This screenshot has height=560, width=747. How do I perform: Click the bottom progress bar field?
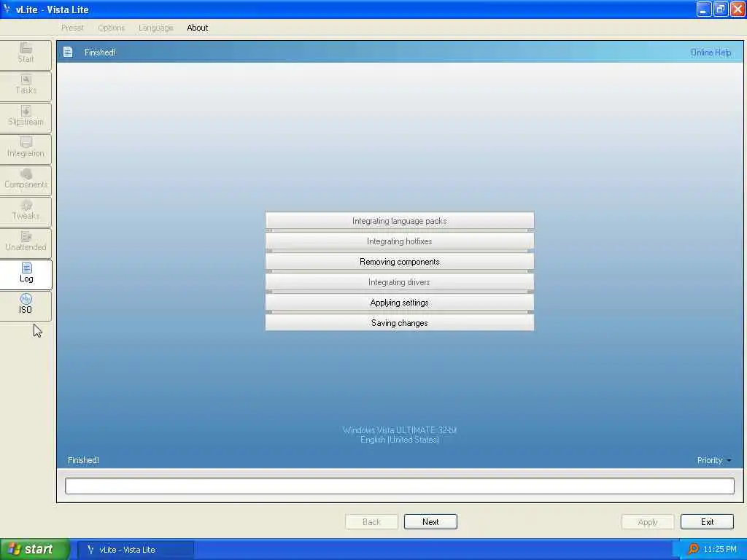pyautogui.click(x=399, y=486)
